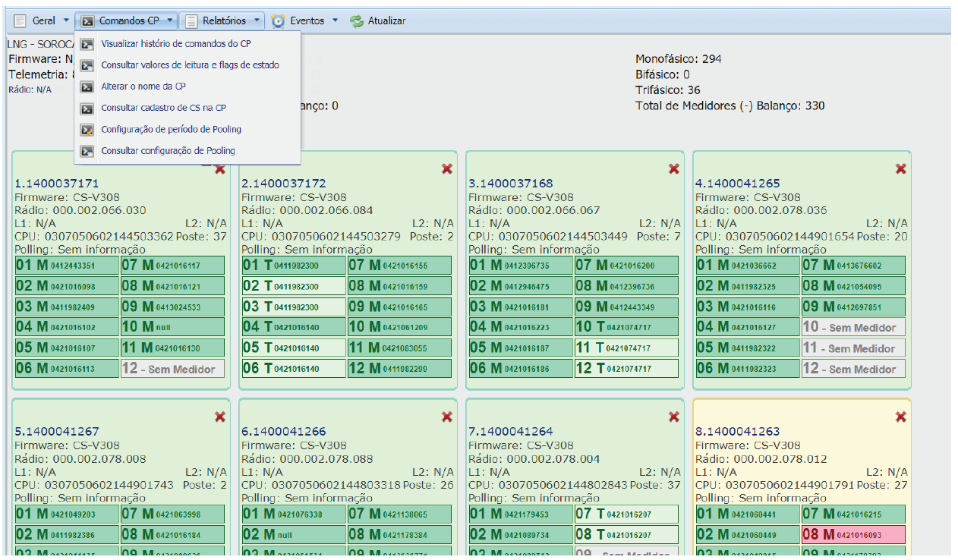Select empty slot 12 Sem Medidor in card 4

coord(853,369)
